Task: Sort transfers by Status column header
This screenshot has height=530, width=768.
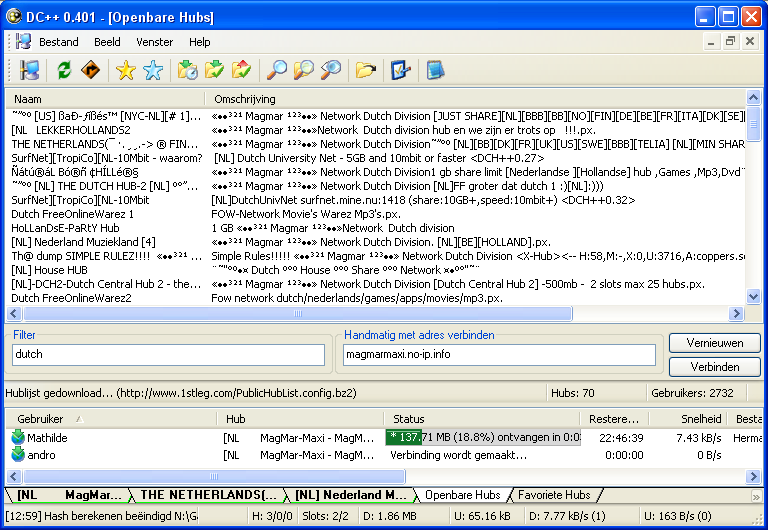Action: pyautogui.click(x=481, y=419)
